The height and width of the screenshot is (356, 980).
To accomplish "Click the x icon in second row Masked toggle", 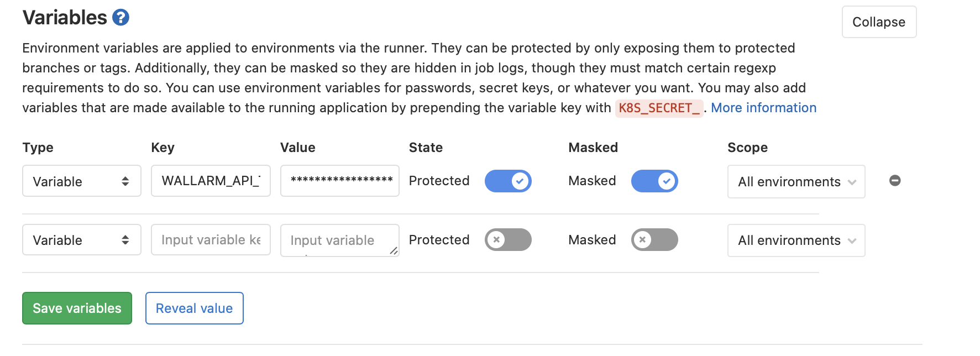I will pyautogui.click(x=642, y=239).
